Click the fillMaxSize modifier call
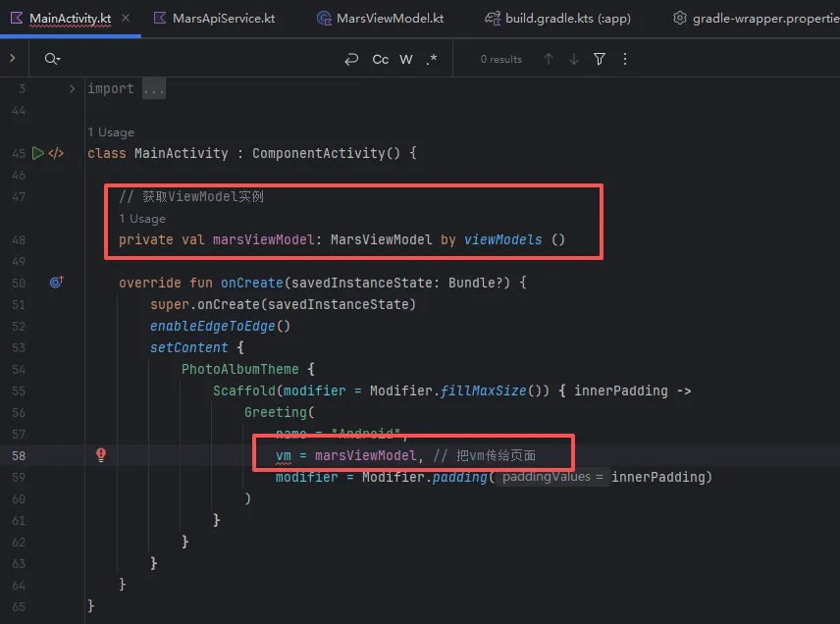The width and height of the screenshot is (840, 624). click(484, 390)
